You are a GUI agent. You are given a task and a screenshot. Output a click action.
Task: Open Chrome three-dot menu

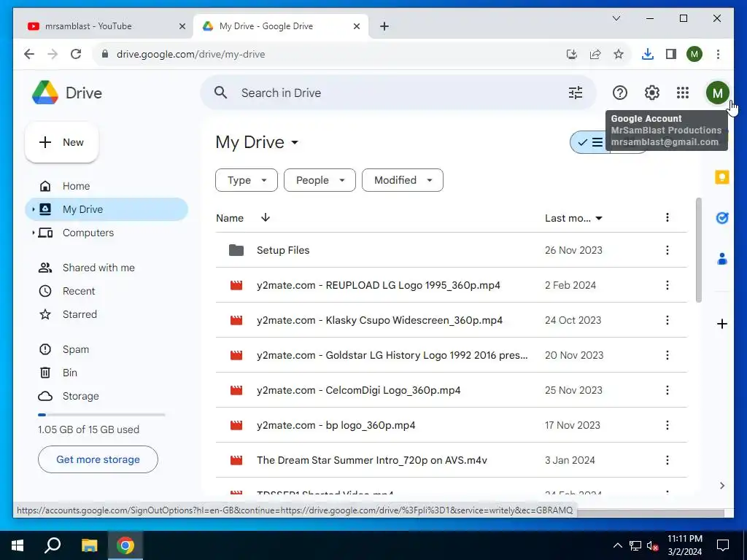click(718, 54)
